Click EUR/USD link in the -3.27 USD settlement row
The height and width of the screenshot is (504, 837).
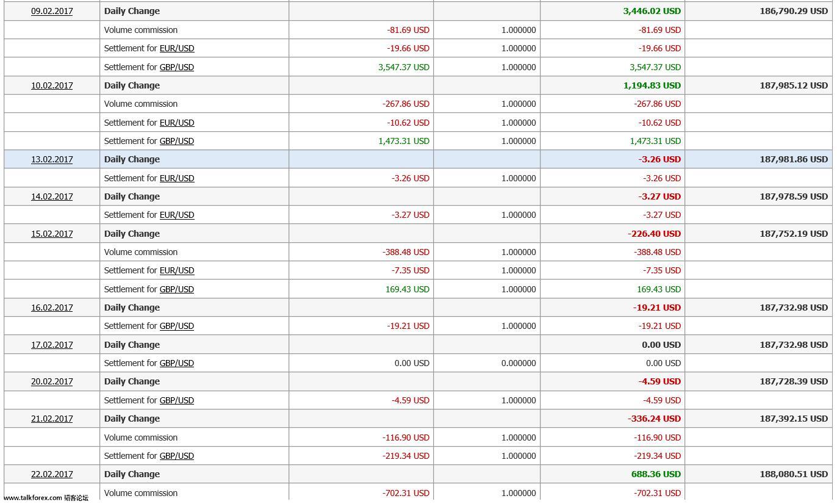tap(177, 215)
